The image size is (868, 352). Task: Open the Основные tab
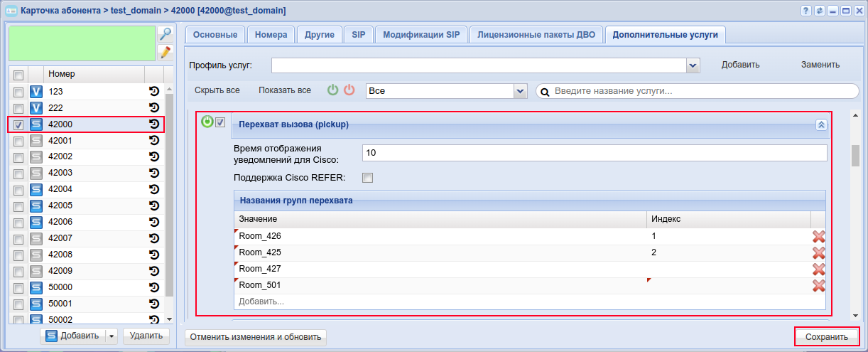point(215,35)
